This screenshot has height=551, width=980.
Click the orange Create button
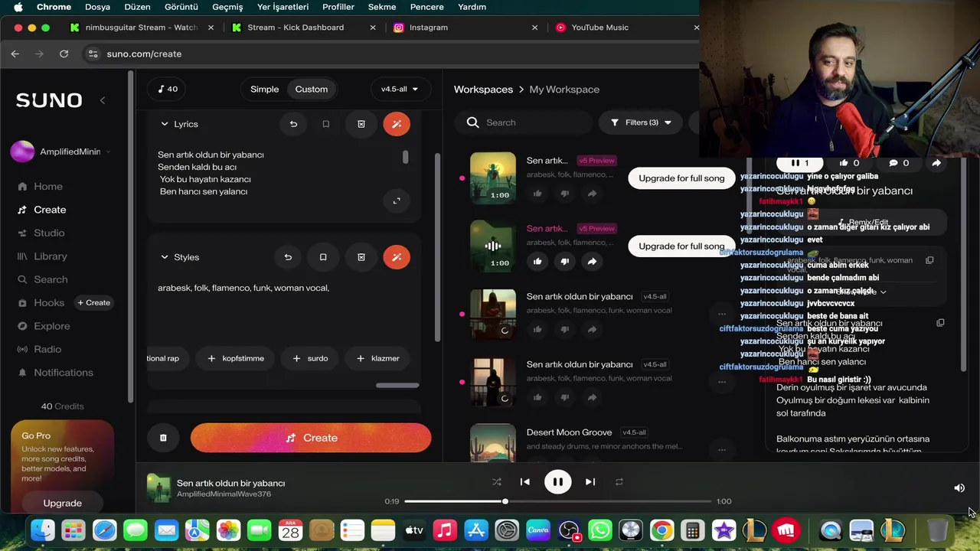pyautogui.click(x=311, y=438)
